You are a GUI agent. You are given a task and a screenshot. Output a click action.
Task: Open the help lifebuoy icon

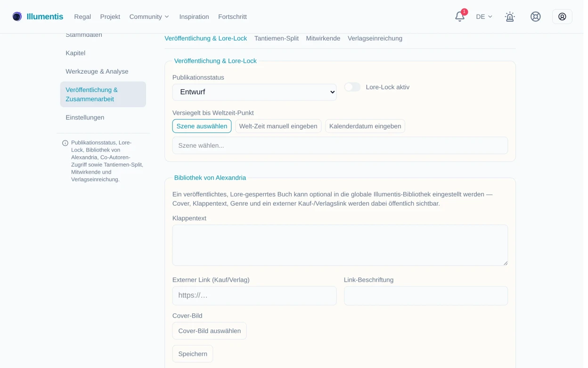(536, 17)
